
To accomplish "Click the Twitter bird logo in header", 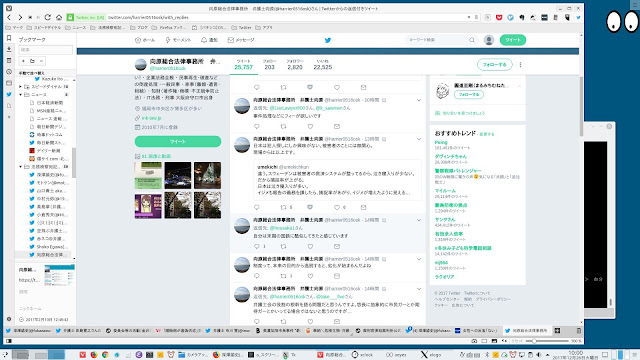I will [327, 40].
